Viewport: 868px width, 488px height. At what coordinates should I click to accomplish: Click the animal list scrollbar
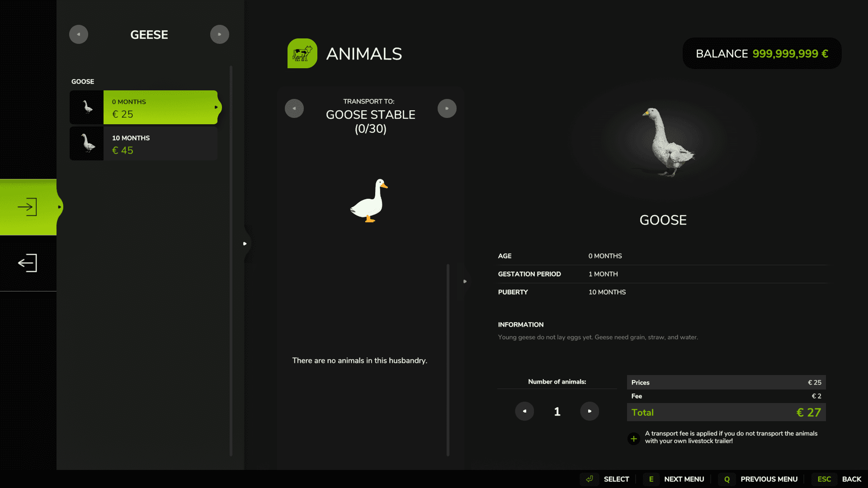coord(231,261)
